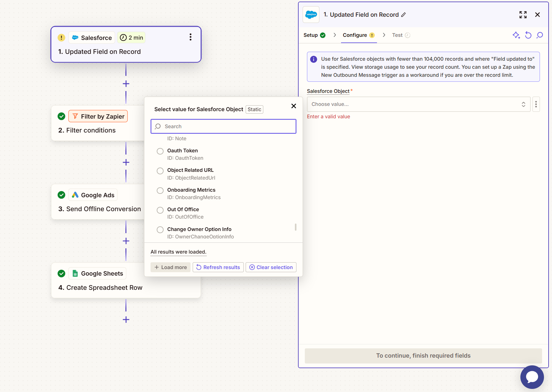Select the Oauth Token radio option
552x392 pixels.
(x=160, y=151)
